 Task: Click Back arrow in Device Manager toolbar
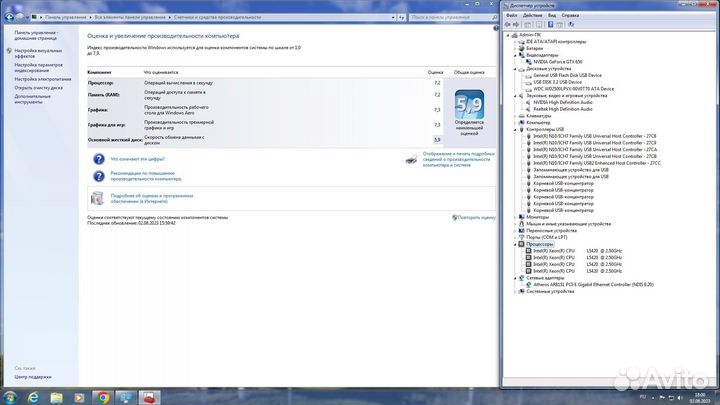(508, 24)
